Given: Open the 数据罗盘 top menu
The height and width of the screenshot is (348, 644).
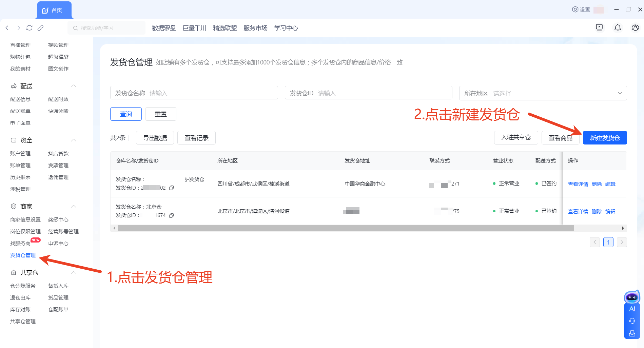Looking at the screenshot, I should coord(164,28).
